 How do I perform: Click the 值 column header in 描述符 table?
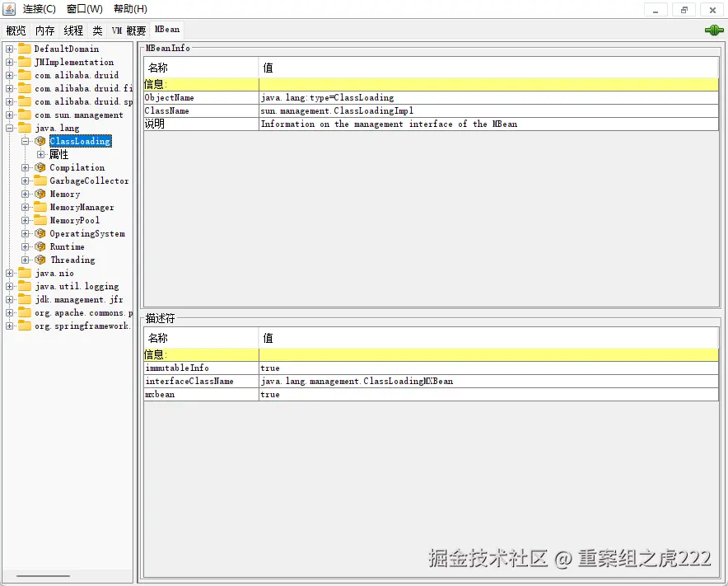[488, 338]
